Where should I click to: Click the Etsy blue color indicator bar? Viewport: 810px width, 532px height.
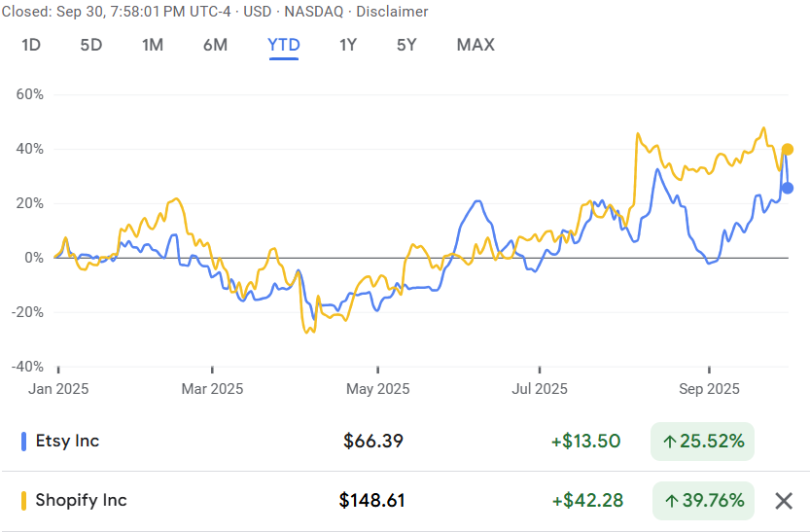pos(23,441)
